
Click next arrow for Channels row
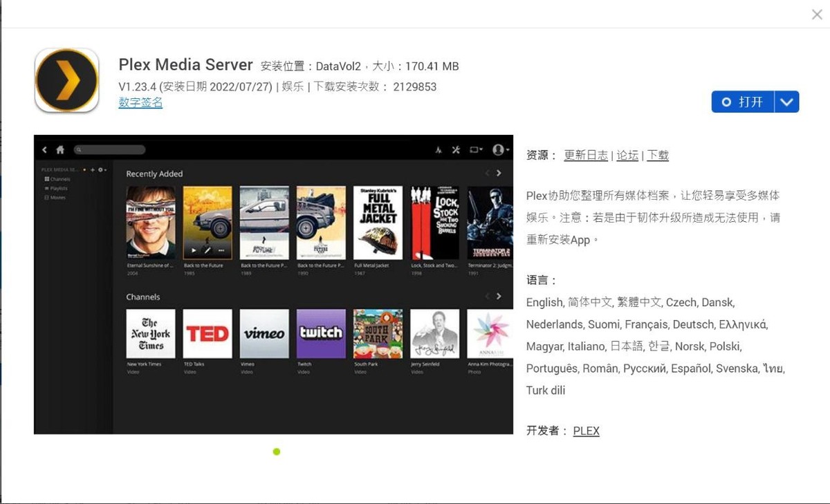[x=499, y=296]
